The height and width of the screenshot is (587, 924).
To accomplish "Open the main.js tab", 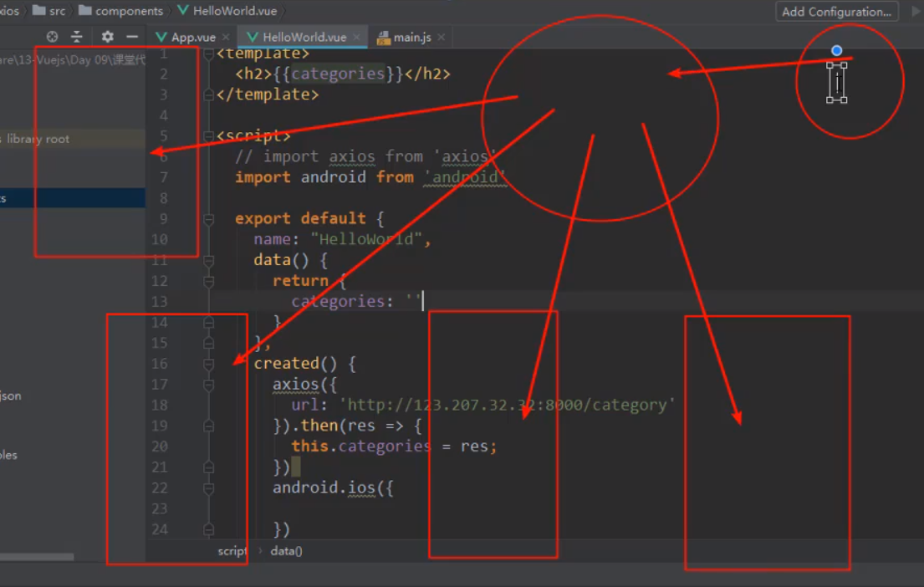I will tap(411, 37).
